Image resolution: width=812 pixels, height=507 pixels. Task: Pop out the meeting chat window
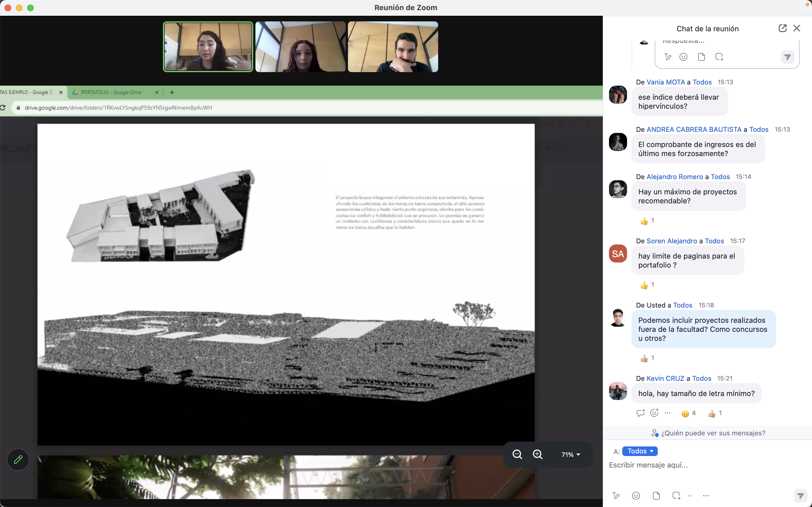[x=782, y=28]
